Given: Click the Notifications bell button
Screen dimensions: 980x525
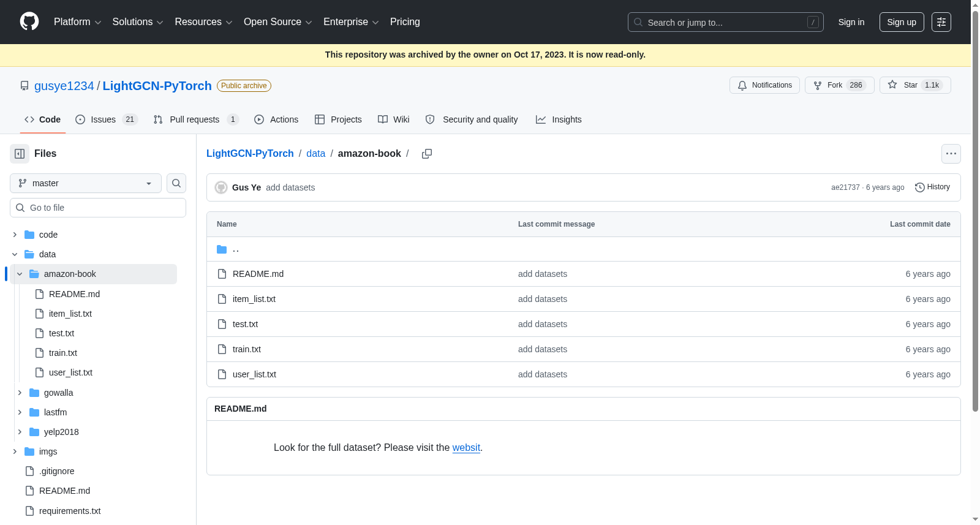Looking at the screenshot, I should [x=765, y=85].
